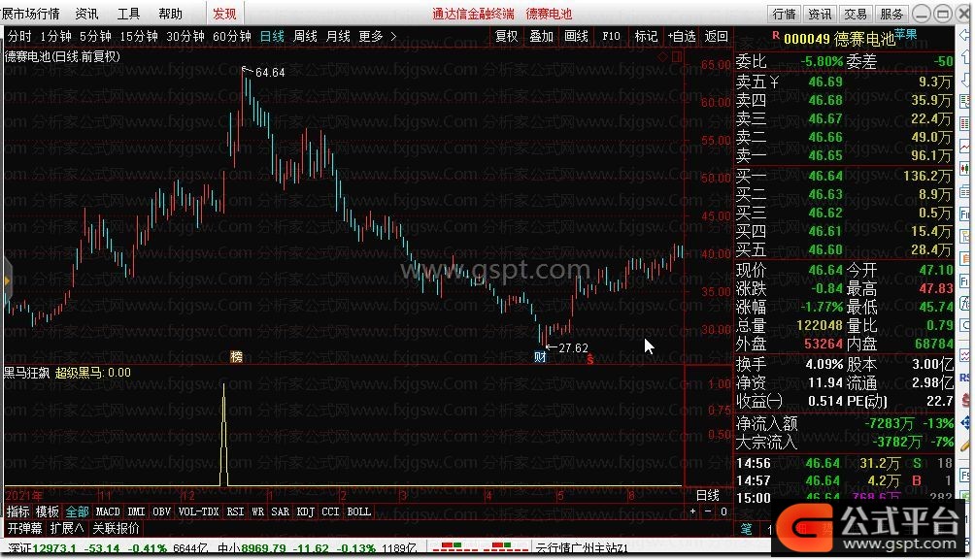The width and height of the screenshot is (975, 560).
Task: Click the 画线 drawing button
Action: pyautogui.click(x=577, y=37)
